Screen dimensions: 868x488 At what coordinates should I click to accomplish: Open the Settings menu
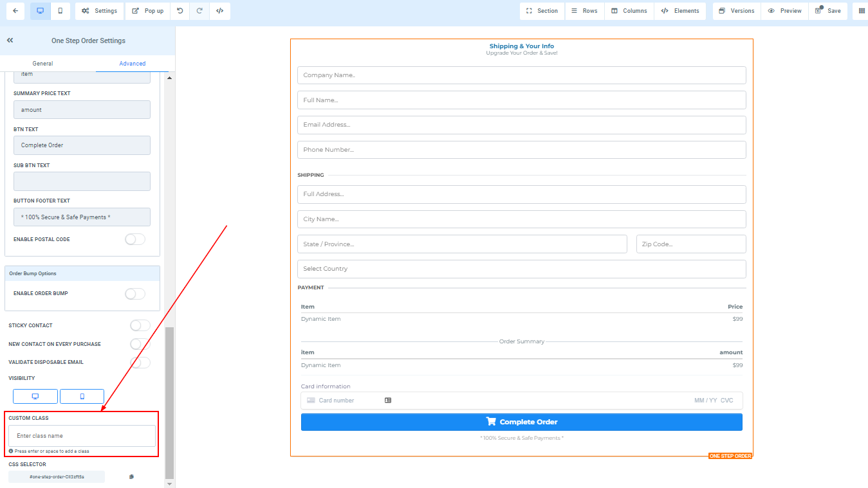click(x=99, y=11)
